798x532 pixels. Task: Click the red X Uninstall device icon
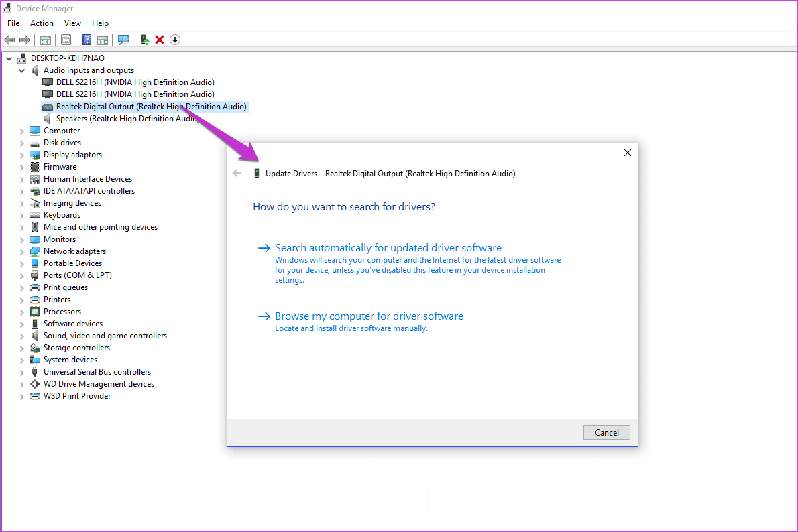[x=160, y=40]
